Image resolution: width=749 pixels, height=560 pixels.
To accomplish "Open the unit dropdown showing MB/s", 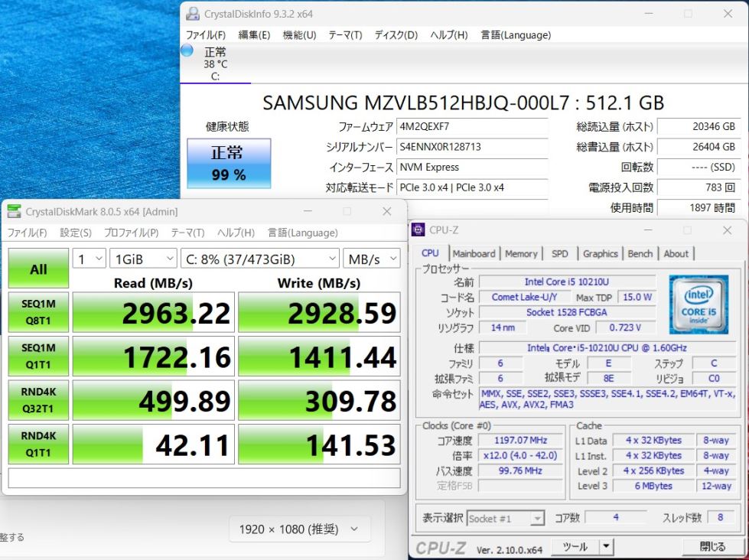I will 372,259.
